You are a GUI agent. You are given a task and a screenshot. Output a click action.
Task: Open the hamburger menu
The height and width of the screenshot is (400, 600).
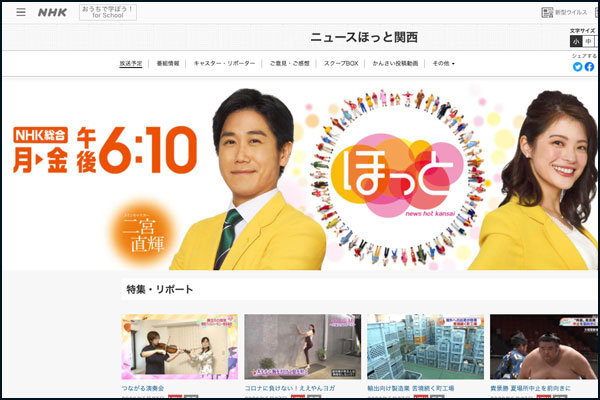(21, 12)
